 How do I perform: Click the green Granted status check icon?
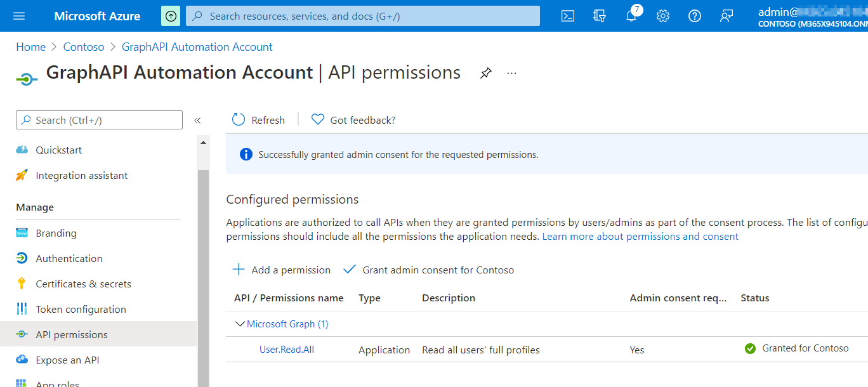pyautogui.click(x=751, y=348)
